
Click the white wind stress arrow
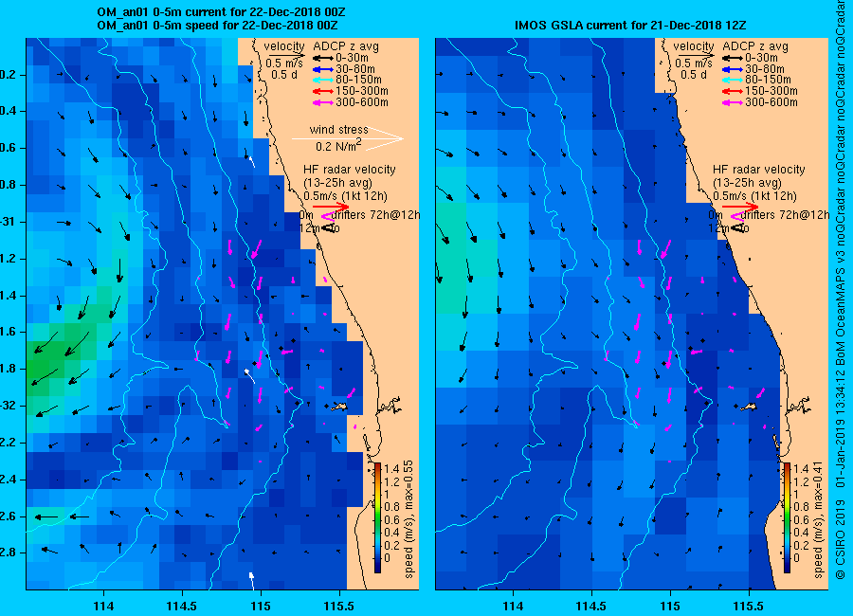[x=348, y=138]
